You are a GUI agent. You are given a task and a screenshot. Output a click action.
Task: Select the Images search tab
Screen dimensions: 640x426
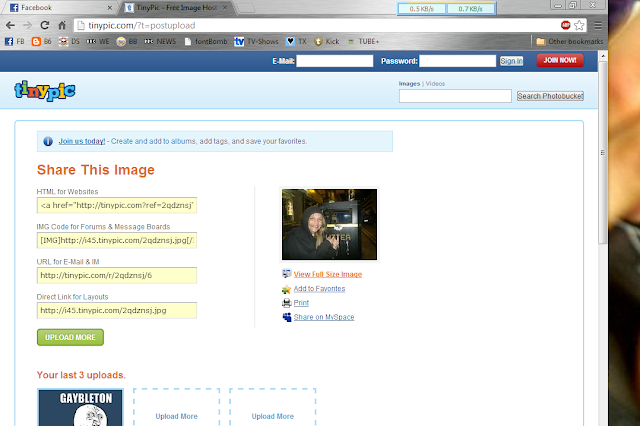point(409,83)
